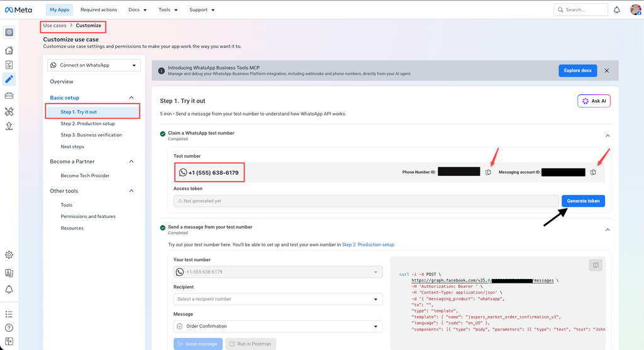Collapse the Basic setup section
This screenshot has width=644, height=350.
131,97
